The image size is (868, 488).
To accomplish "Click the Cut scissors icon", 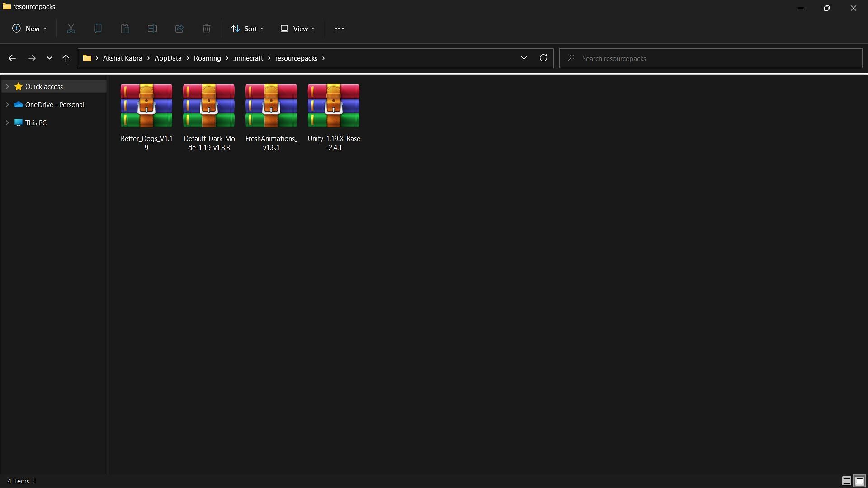I will pyautogui.click(x=71, y=28).
